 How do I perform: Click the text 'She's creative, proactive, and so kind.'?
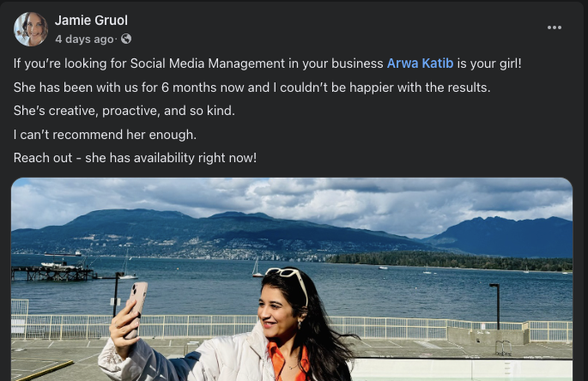(x=124, y=111)
